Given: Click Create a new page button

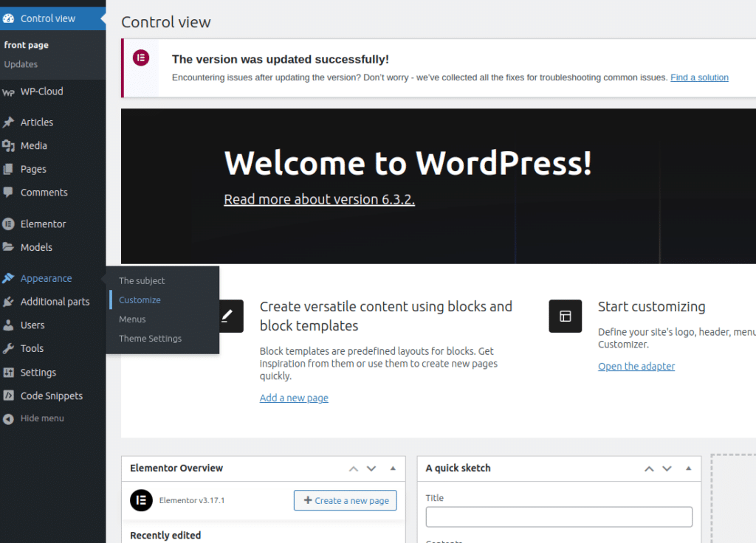Looking at the screenshot, I should tap(345, 500).
